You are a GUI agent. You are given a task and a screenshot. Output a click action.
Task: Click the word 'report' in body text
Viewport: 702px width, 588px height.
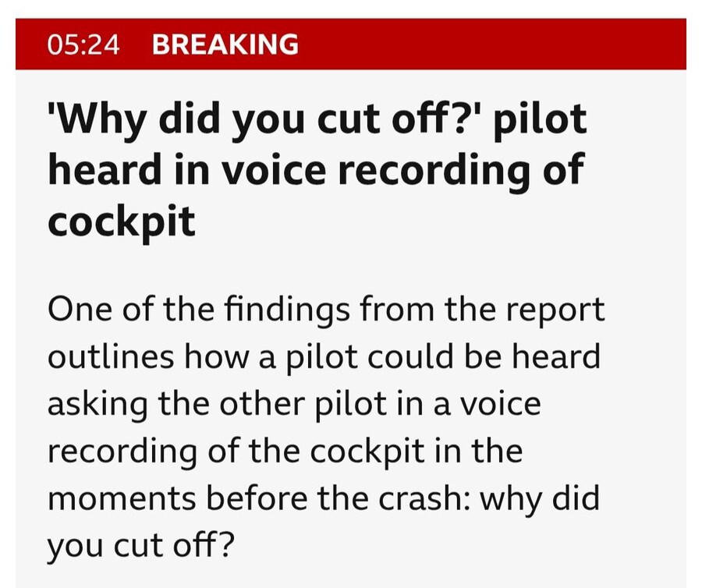(x=555, y=310)
